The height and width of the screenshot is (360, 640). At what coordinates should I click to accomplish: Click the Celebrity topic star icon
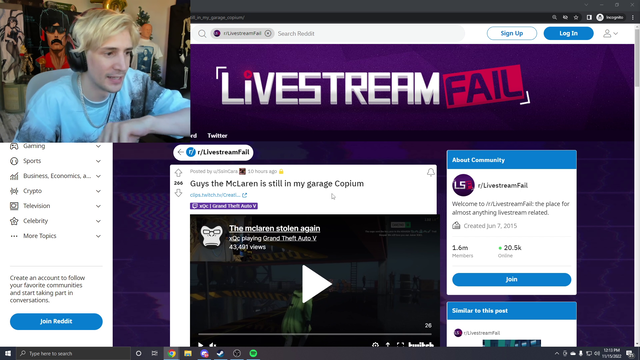tap(14, 221)
